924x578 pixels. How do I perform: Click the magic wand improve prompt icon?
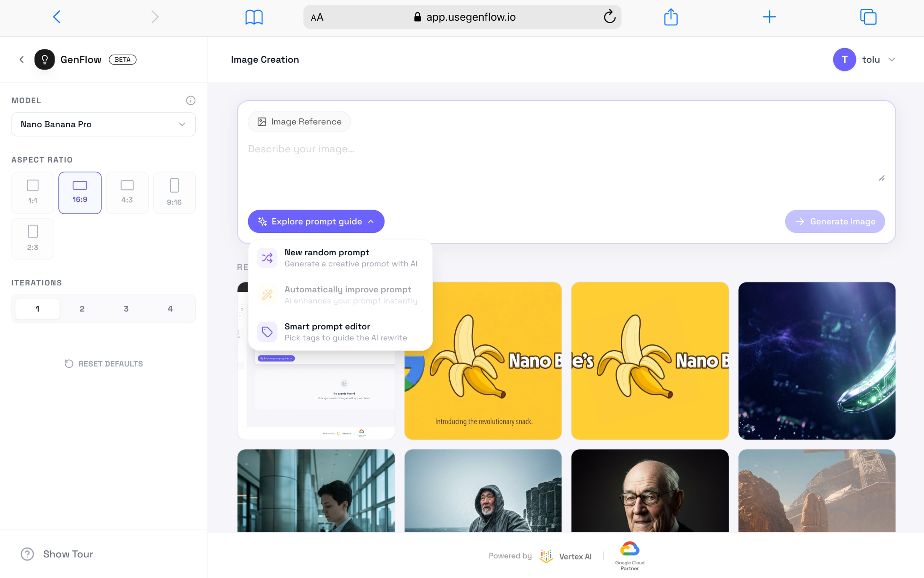[267, 295]
